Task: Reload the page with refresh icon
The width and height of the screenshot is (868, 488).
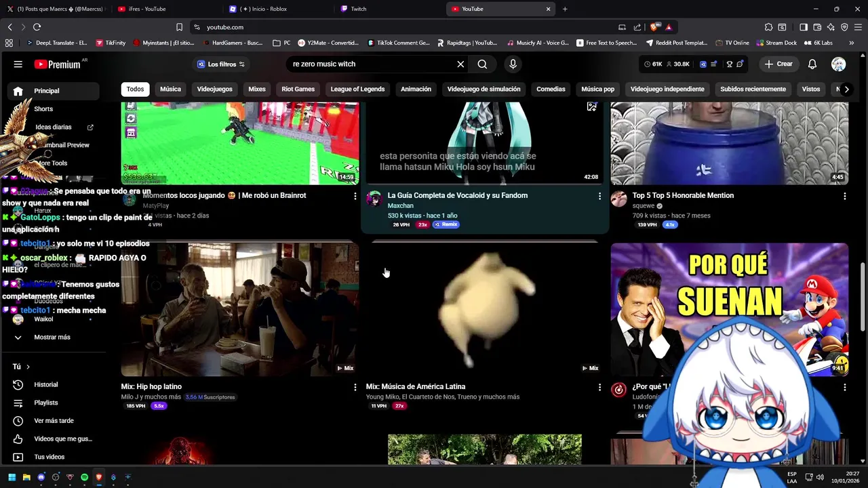Action: pos(37,27)
